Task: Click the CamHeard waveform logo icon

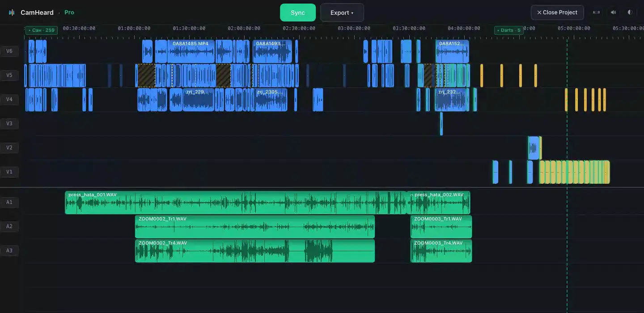Action: click(12, 13)
